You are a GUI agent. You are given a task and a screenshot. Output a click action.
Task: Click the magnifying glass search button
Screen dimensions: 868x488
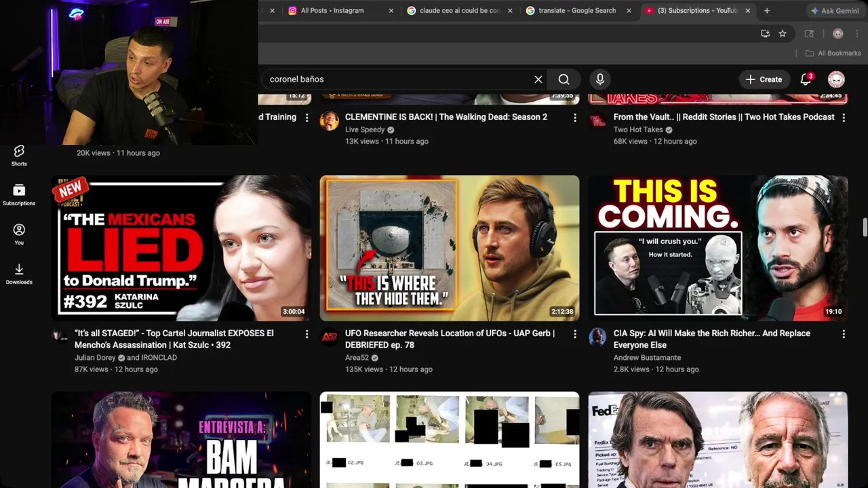click(564, 79)
